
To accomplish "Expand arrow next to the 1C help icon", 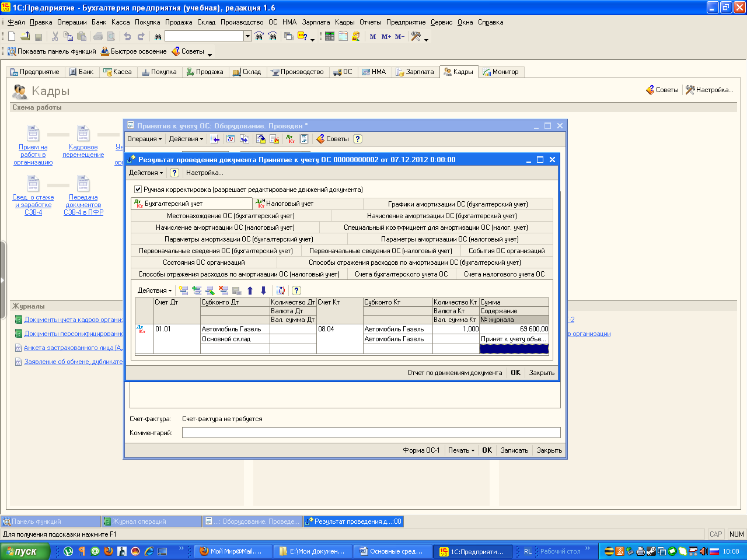I will point(313,38).
